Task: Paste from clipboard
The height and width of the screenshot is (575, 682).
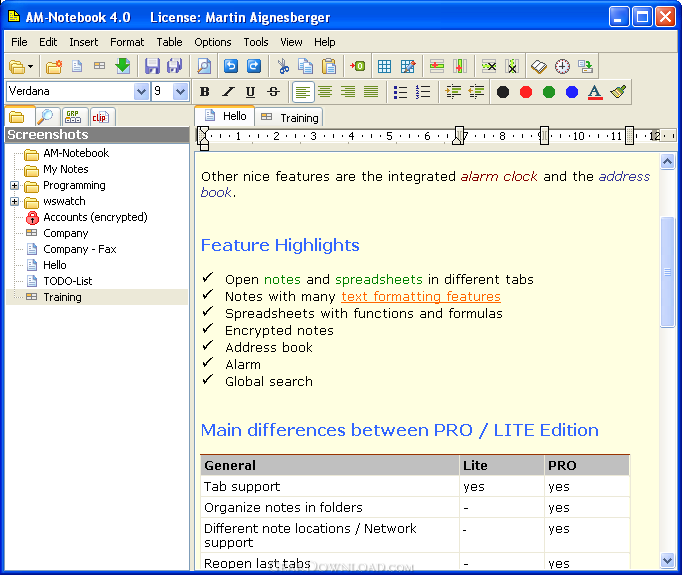Action: click(329, 66)
